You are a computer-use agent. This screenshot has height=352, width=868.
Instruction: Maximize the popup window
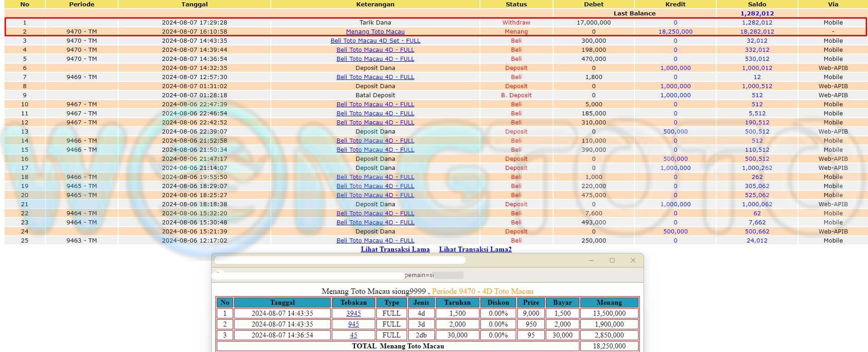[612, 260]
